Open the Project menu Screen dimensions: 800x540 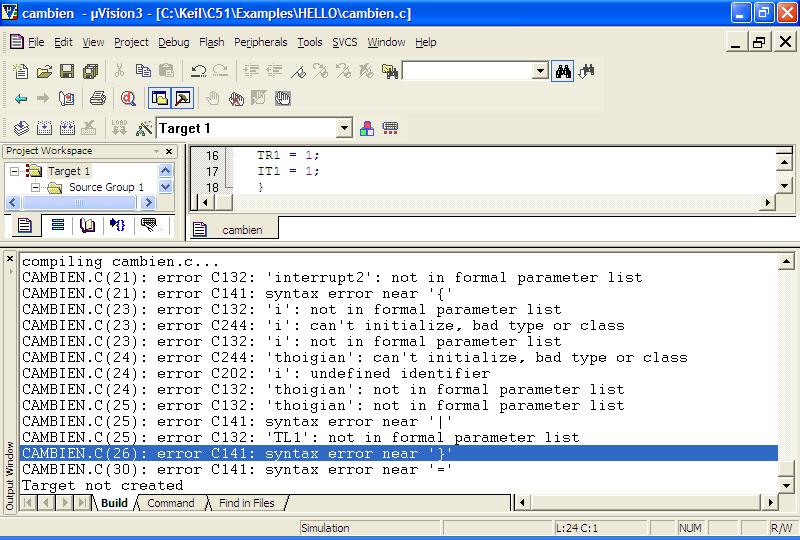click(131, 42)
